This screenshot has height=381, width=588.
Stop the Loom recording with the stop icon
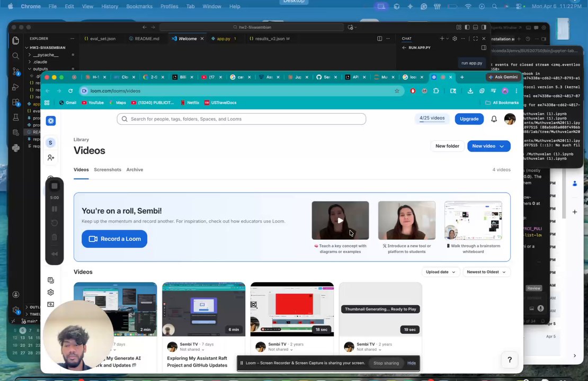55,186
